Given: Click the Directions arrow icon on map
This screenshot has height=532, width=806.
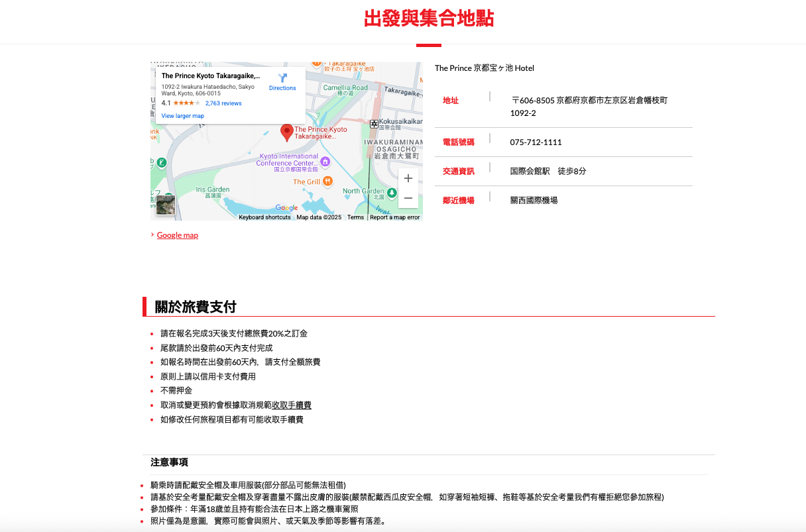Looking at the screenshot, I should 282,78.
